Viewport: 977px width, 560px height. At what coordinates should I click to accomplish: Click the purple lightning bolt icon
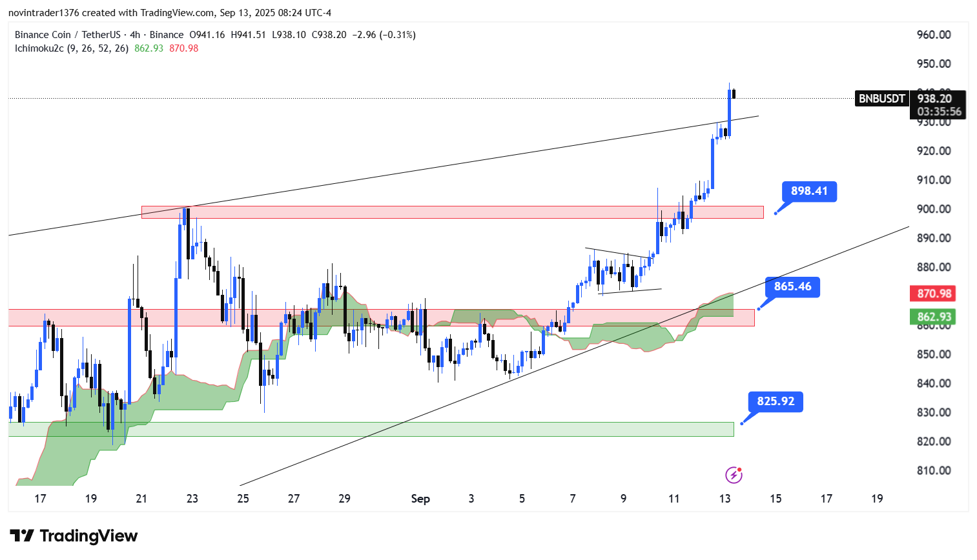pos(734,475)
